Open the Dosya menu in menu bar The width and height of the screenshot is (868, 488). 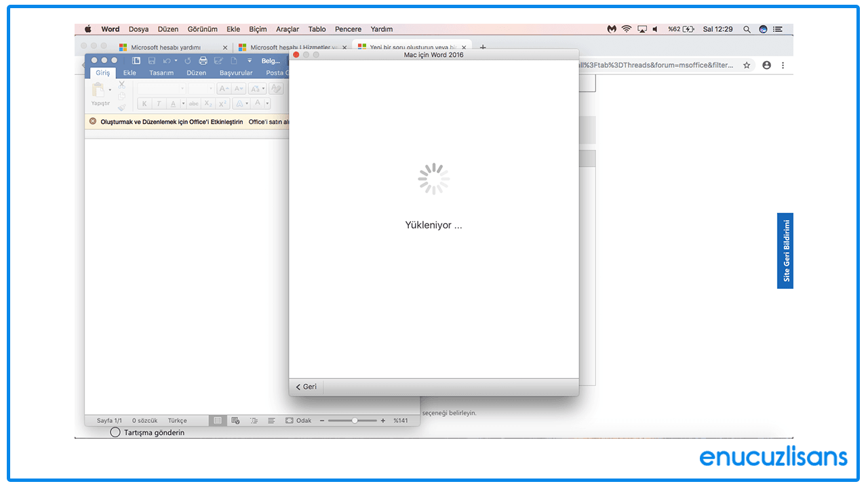point(138,29)
